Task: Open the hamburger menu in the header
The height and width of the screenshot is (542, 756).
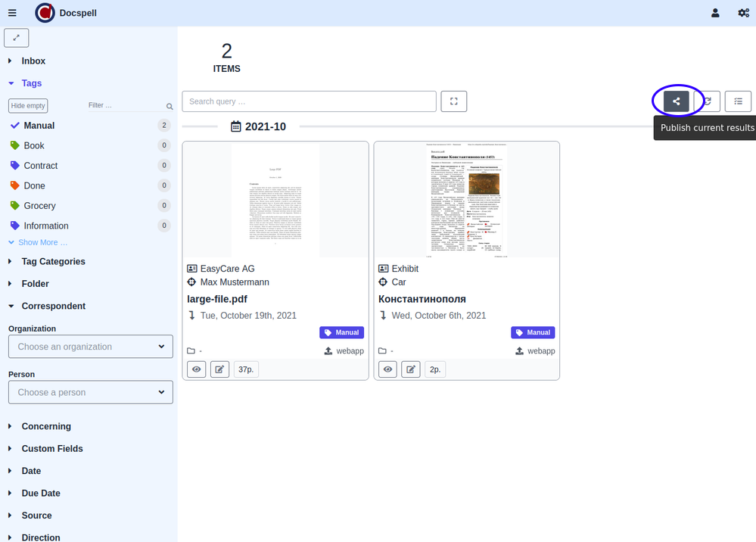Action: click(12, 13)
